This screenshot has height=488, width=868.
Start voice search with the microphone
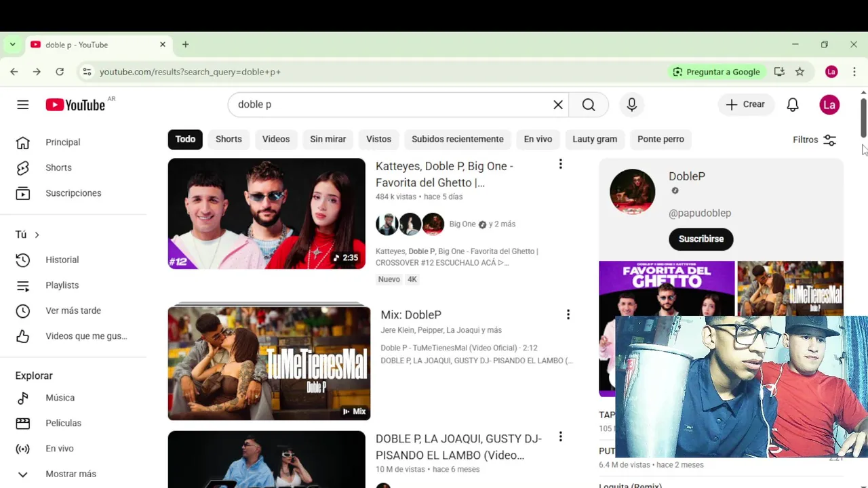632,104
